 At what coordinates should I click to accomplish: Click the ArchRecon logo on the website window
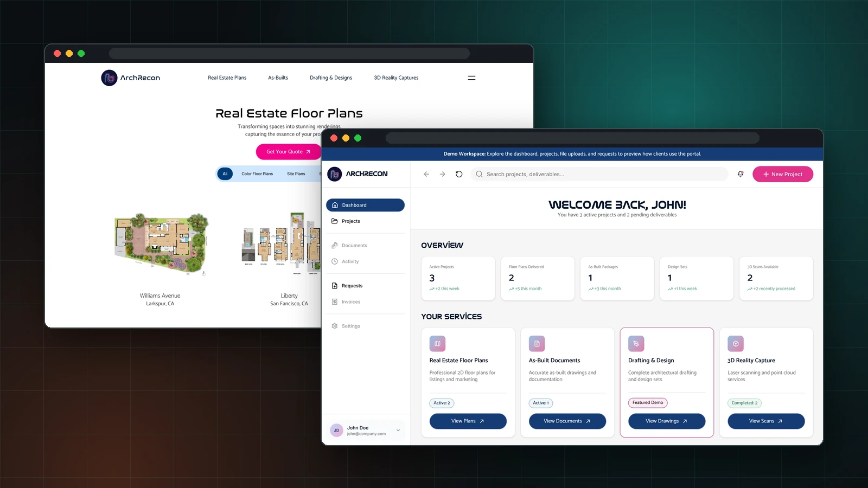[x=131, y=78]
